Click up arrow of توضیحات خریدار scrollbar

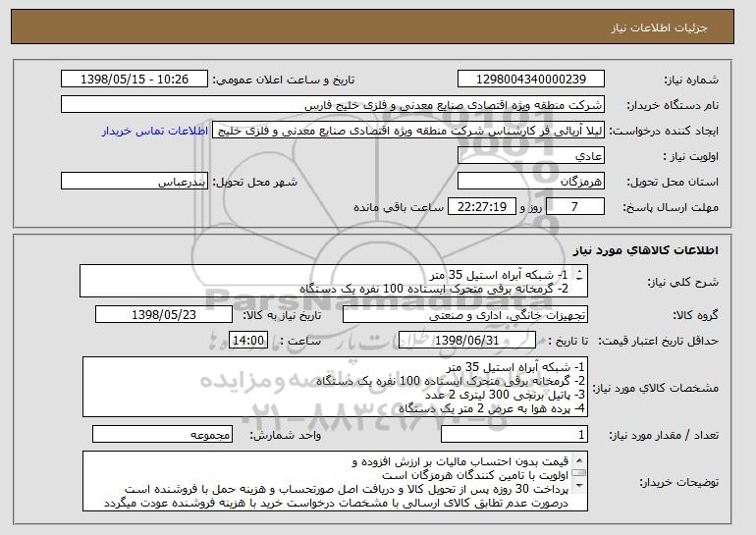(579, 458)
